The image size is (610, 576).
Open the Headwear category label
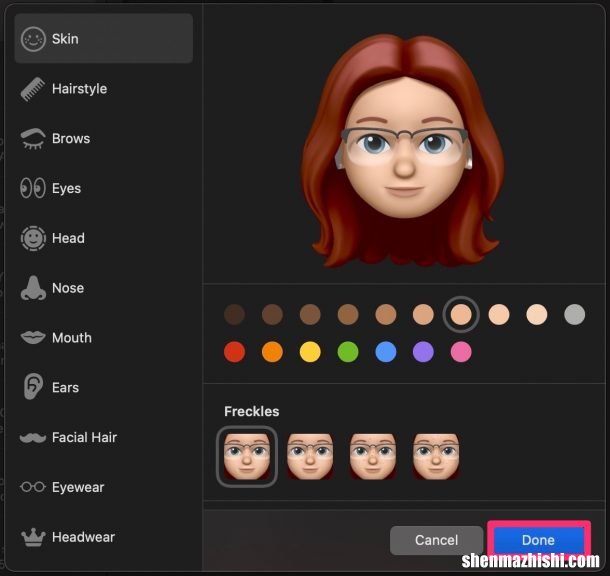(x=84, y=537)
